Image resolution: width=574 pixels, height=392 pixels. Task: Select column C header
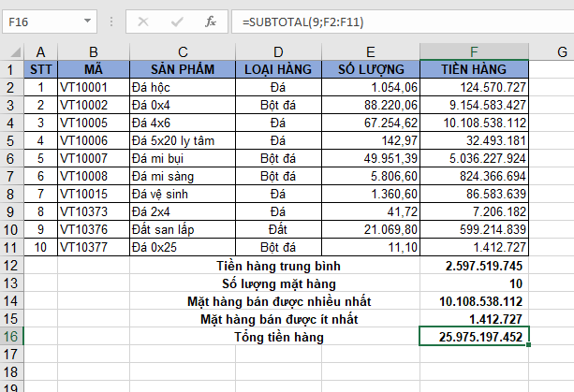(x=182, y=51)
